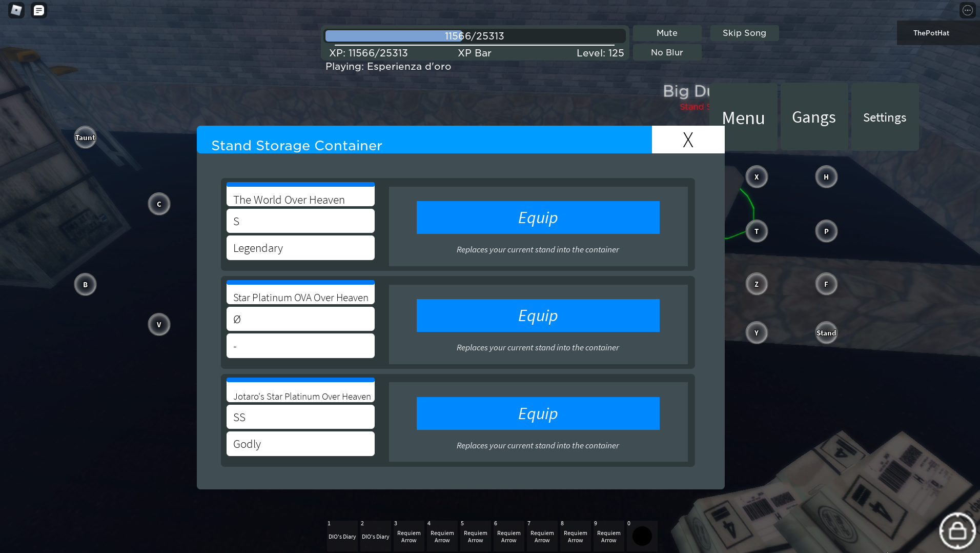
Task: Tap the Stand summon button
Action: [826, 333]
